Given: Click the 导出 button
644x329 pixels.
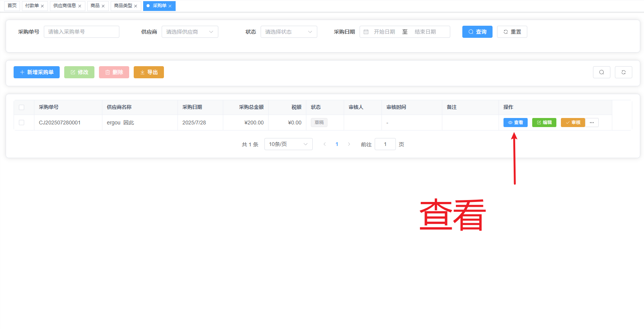Looking at the screenshot, I should click(x=149, y=72).
